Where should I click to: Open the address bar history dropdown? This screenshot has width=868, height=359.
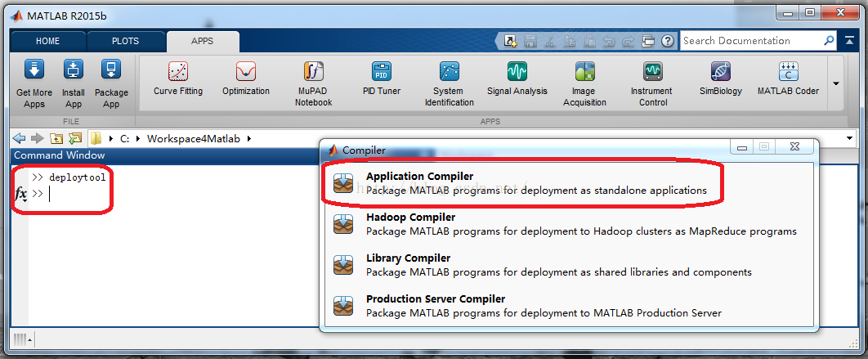coord(849,138)
